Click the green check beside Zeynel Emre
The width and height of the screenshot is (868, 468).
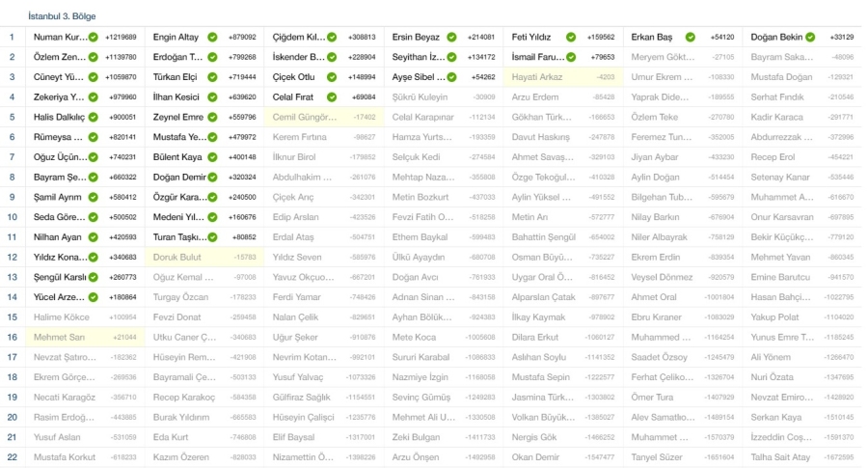212,117
